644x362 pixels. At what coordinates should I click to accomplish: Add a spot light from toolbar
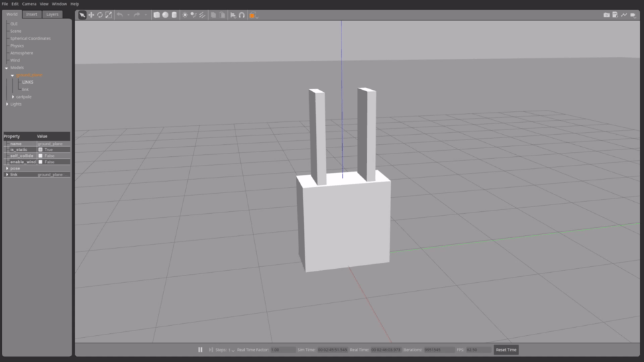pos(193,15)
